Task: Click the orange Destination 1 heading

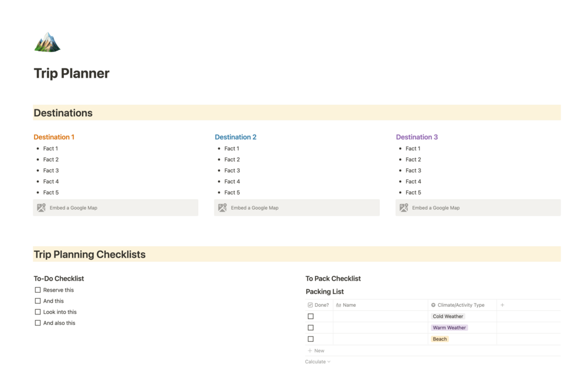Action: click(x=54, y=137)
